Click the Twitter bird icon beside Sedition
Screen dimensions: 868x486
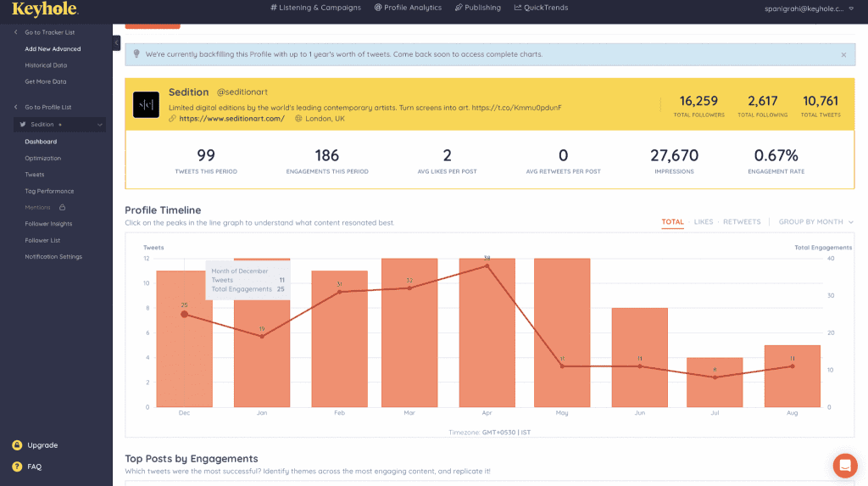click(x=23, y=125)
